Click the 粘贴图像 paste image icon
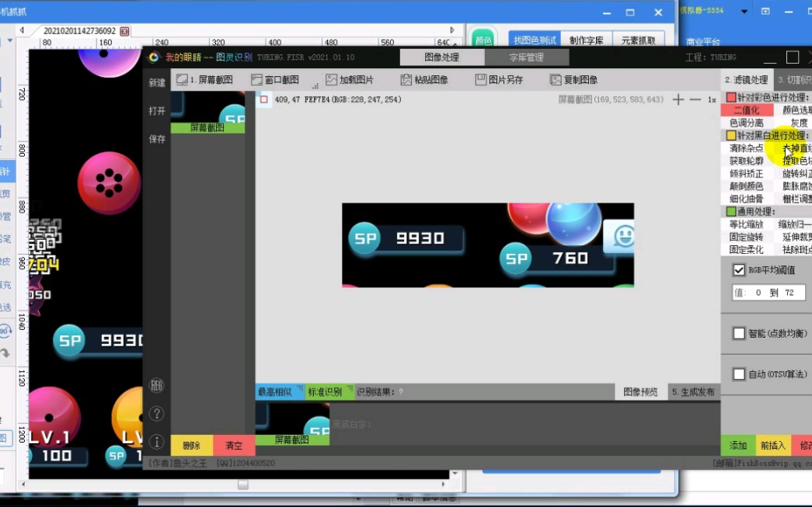Screen dimensions: 812x507 coord(406,80)
